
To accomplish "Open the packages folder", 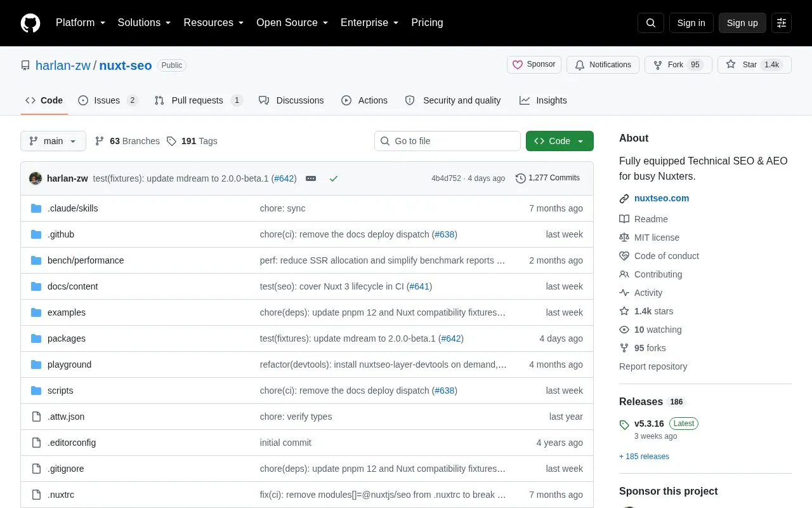I will (x=67, y=338).
